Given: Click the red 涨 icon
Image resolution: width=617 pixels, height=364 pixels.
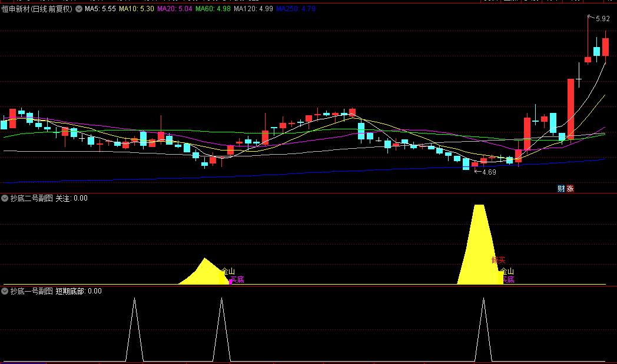Looking at the screenshot, I should pyautogui.click(x=570, y=189).
